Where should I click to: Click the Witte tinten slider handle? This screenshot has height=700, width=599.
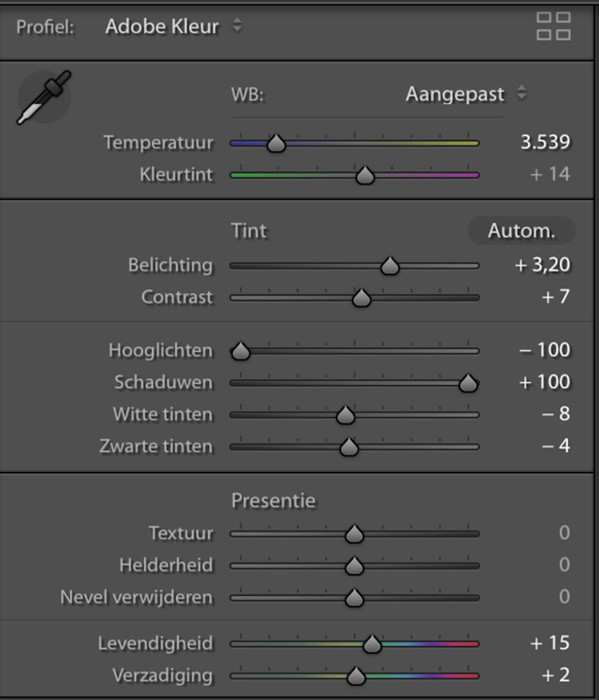[x=345, y=415]
